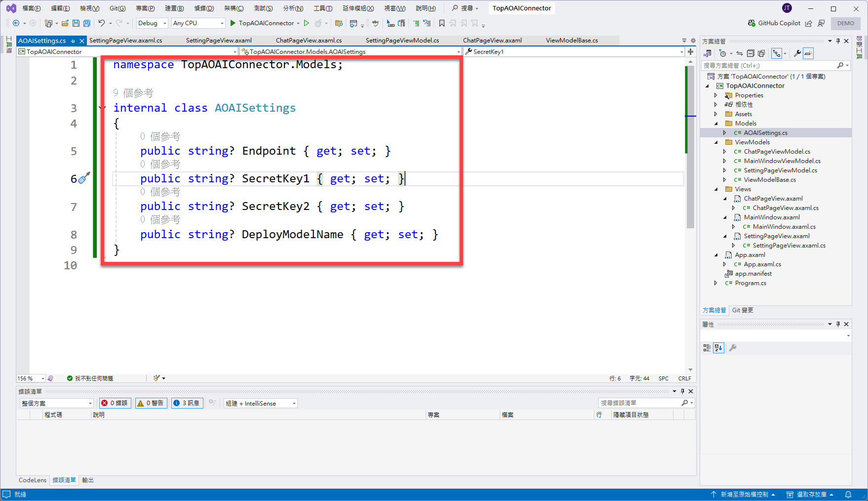The width and height of the screenshot is (868, 501).
Task: Toggle the 3 訊息 messages filter
Action: [187, 403]
